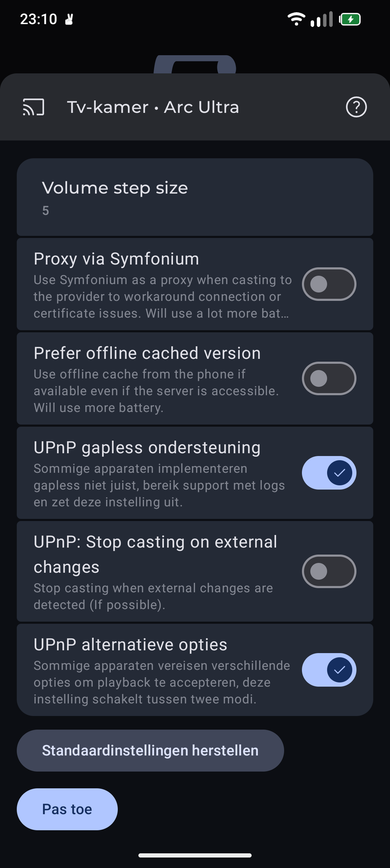Image resolution: width=390 pixels, height=868 pixels.
Task: Tap the status bar clock showing 23:10
Action: (x=38, y=19)
